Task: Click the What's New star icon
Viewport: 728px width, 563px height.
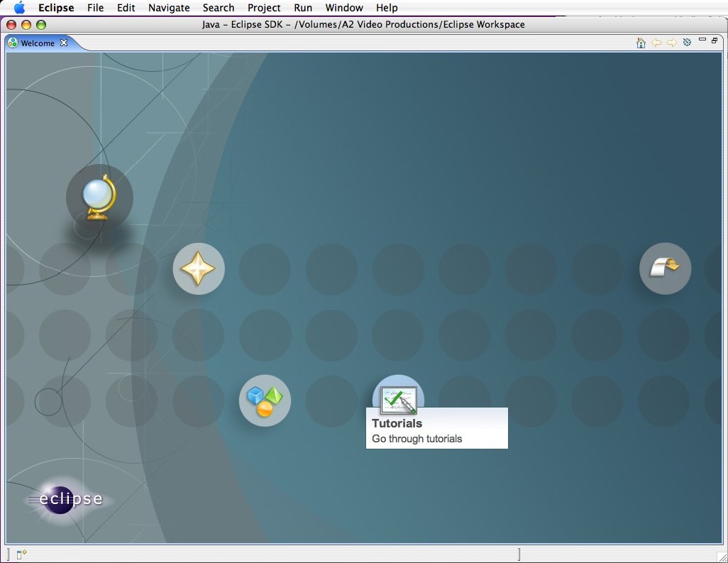Action: pyautogui.click(x=199, y=269)
